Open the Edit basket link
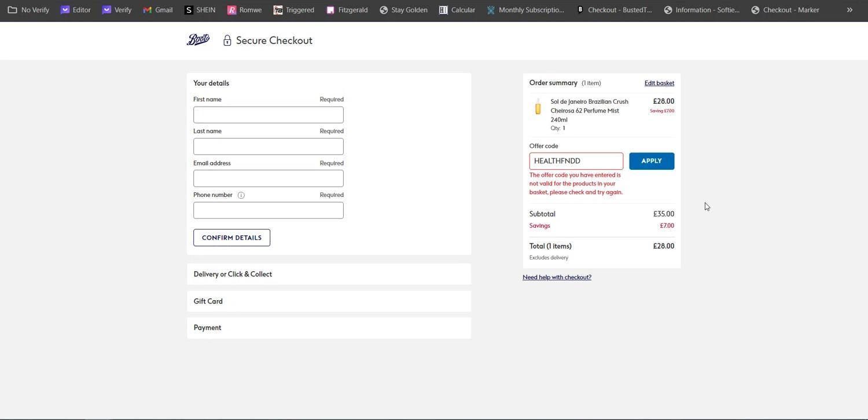Screen dimensions: 868x420 (x=659, y=83)
